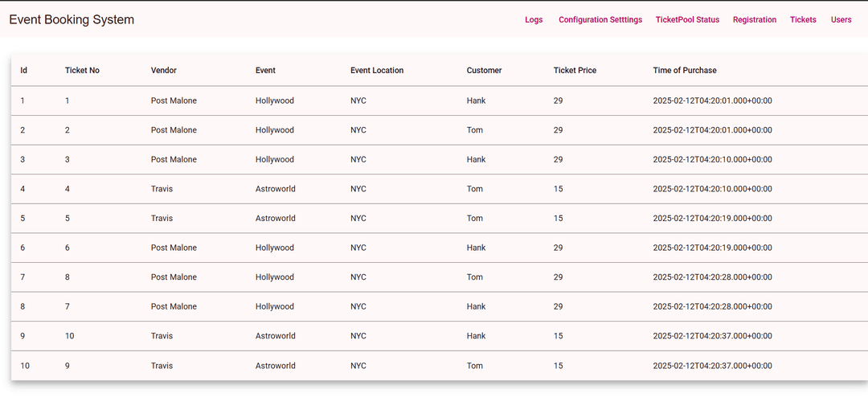Viewport: 868px width, 410px height.
Task: Click Id cell 6
Action: click(x=23, y=248)
